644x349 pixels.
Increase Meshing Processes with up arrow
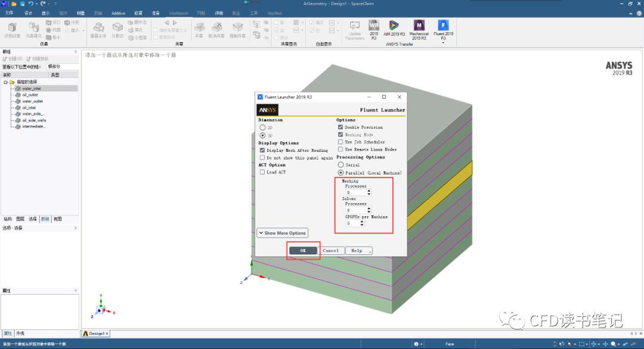pyautogui.click(x=369, y=191)
